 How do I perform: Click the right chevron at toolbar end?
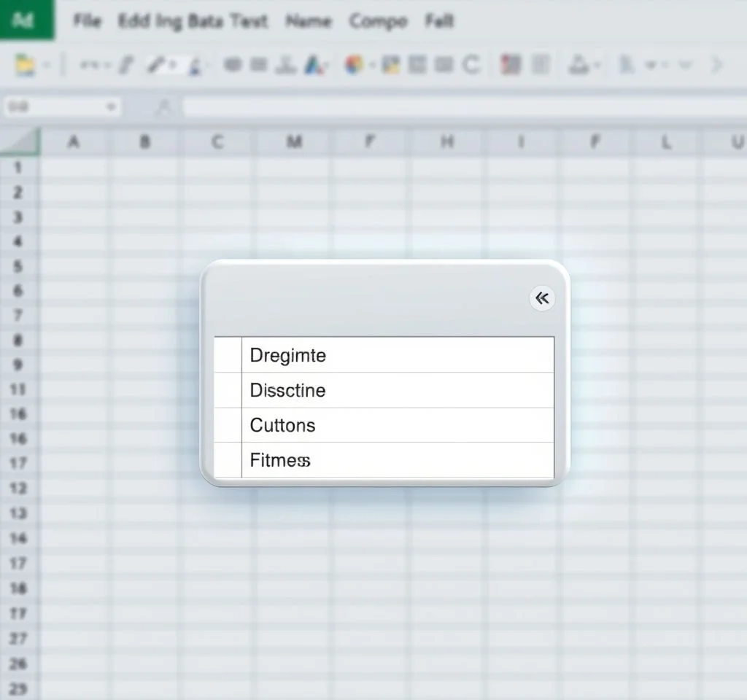(716, 66)
